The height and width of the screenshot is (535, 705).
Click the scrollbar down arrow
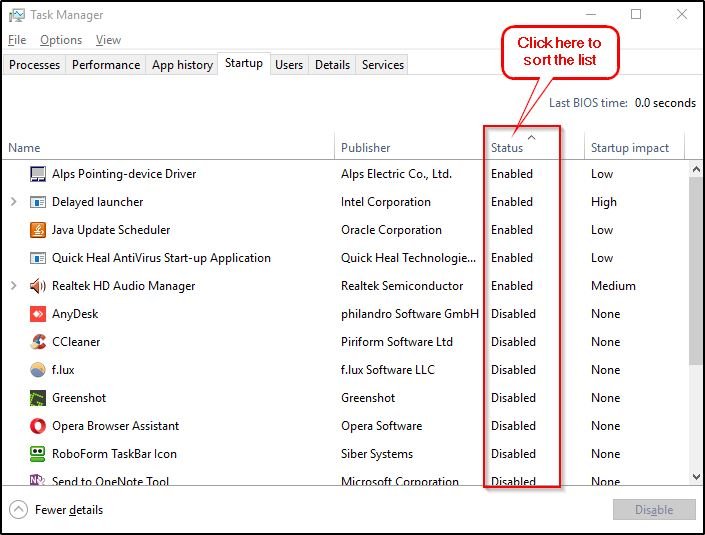(x=696, y=477)
